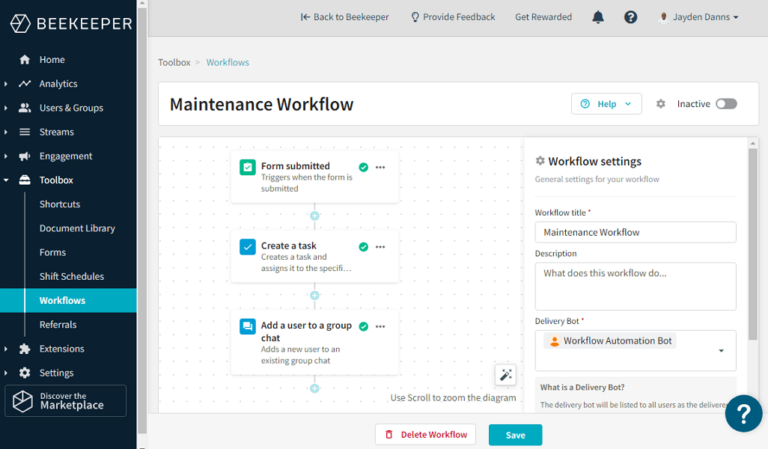Open the help question mark in top bar
Viewport: 768px width, 449px height.
(x=630, y=17)
